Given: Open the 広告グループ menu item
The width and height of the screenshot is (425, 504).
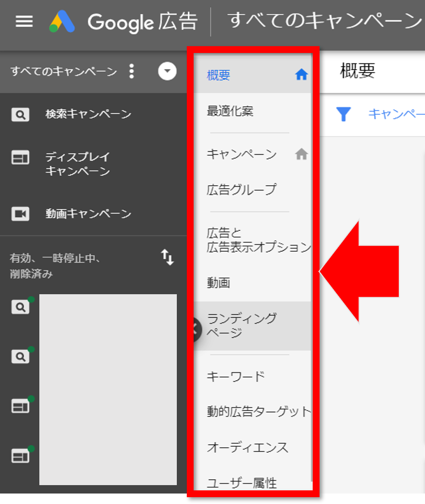Looking at the screenshot, I should pos(241,190).
